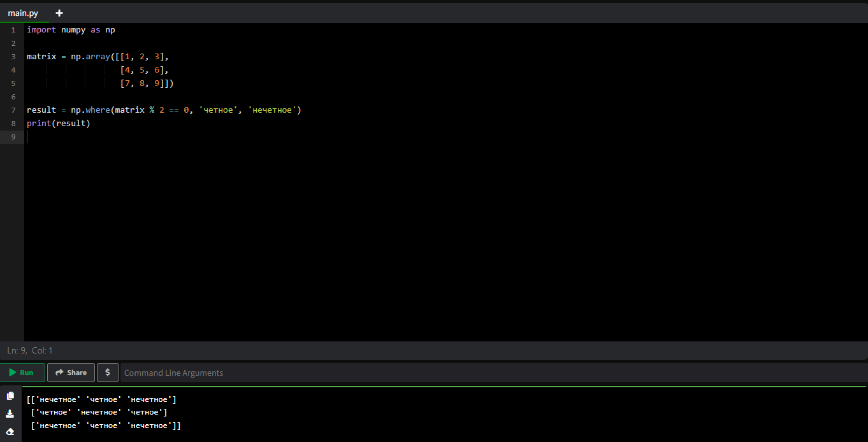This screenshot has height=442, width=868.
Task: Click the 'matrix = np.array([[1, 2, 3],' line
Action: point(98,57)
